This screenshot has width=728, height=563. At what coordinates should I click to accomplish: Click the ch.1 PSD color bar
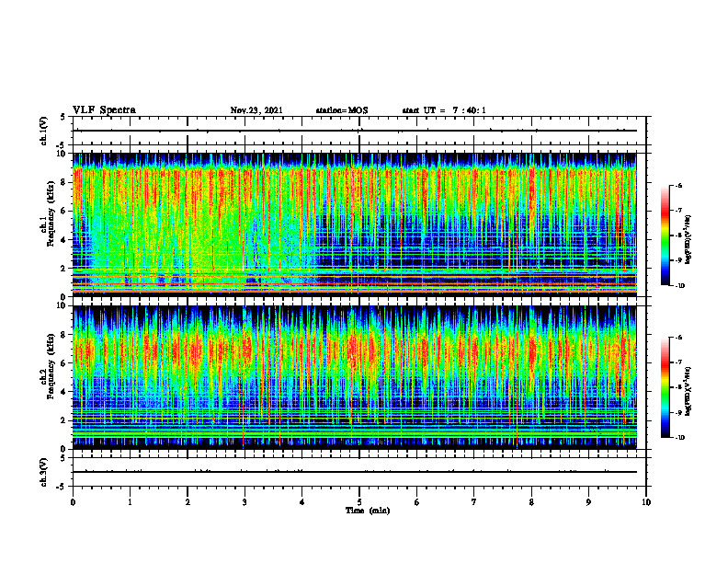tap(665, 236)
